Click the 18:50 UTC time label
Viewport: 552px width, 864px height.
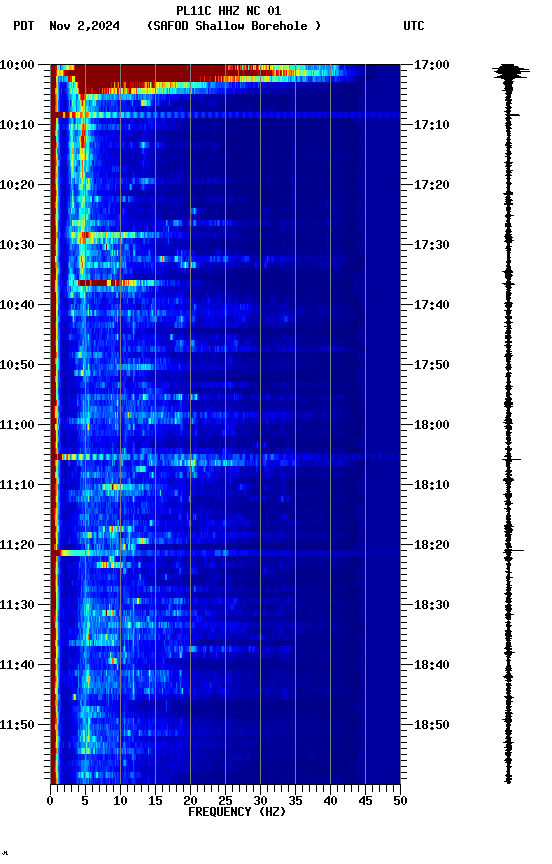click(432, 726)
